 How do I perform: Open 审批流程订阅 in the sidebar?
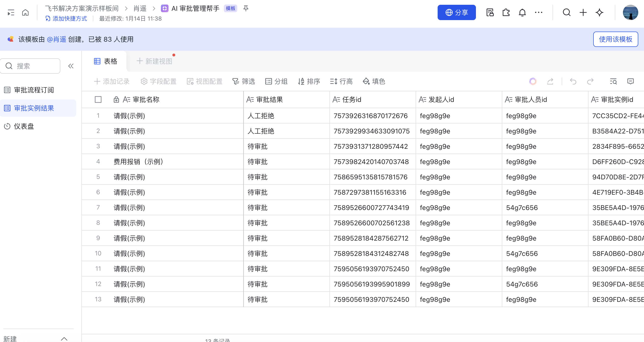34,90
